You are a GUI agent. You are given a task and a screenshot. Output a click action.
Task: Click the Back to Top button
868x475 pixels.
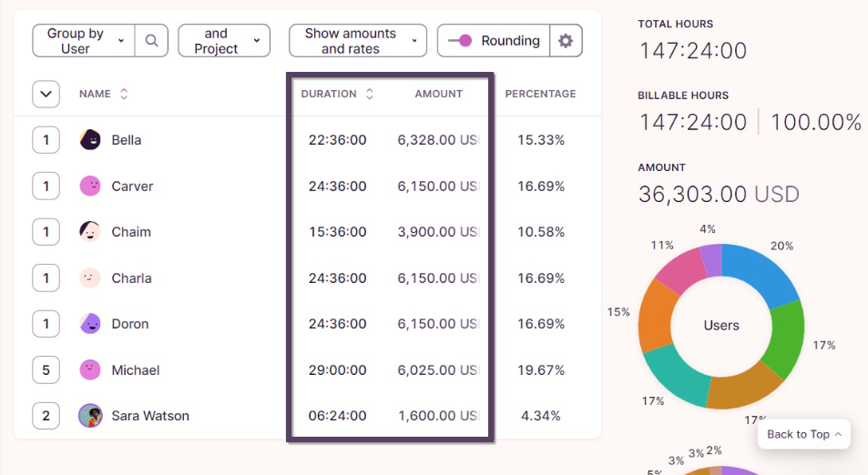tap(804, 434)
